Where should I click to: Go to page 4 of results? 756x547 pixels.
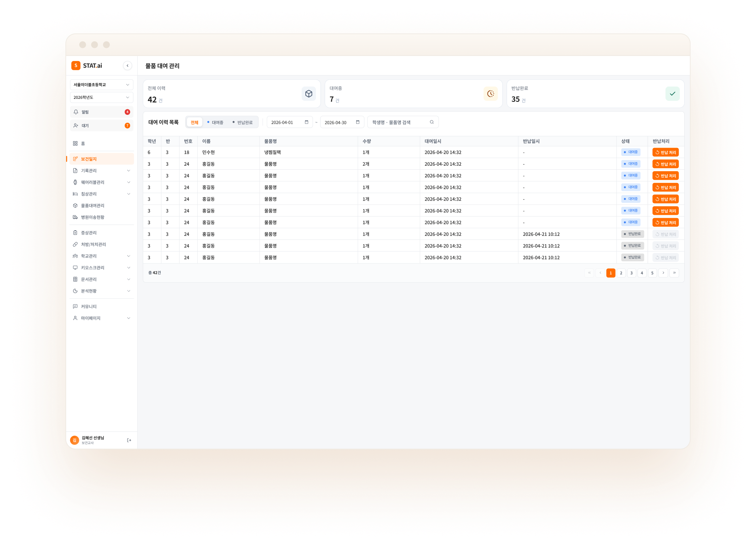642,273
